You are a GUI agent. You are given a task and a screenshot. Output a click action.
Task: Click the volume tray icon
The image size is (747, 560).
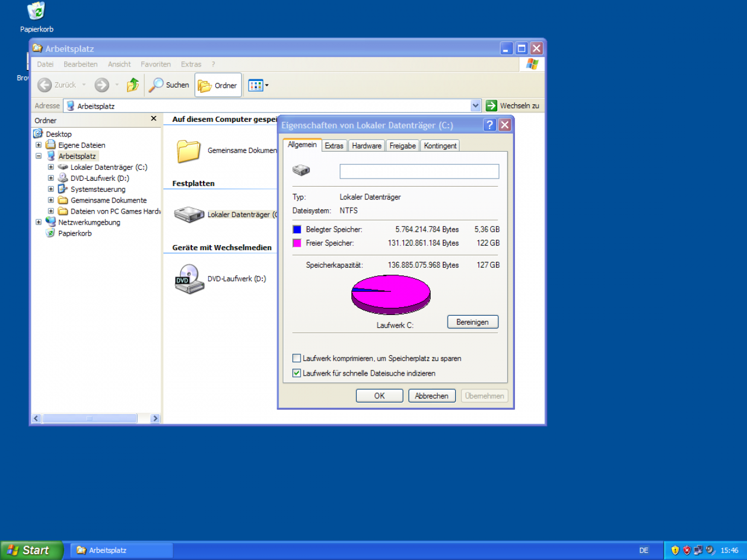[x=710, y=550]
